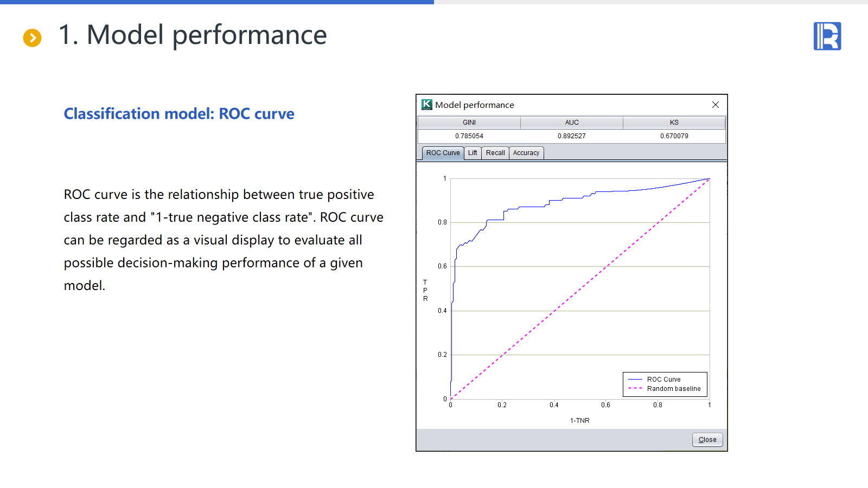Click the Random baseline legend entry

pyautogui.click(x=673, y=389)
